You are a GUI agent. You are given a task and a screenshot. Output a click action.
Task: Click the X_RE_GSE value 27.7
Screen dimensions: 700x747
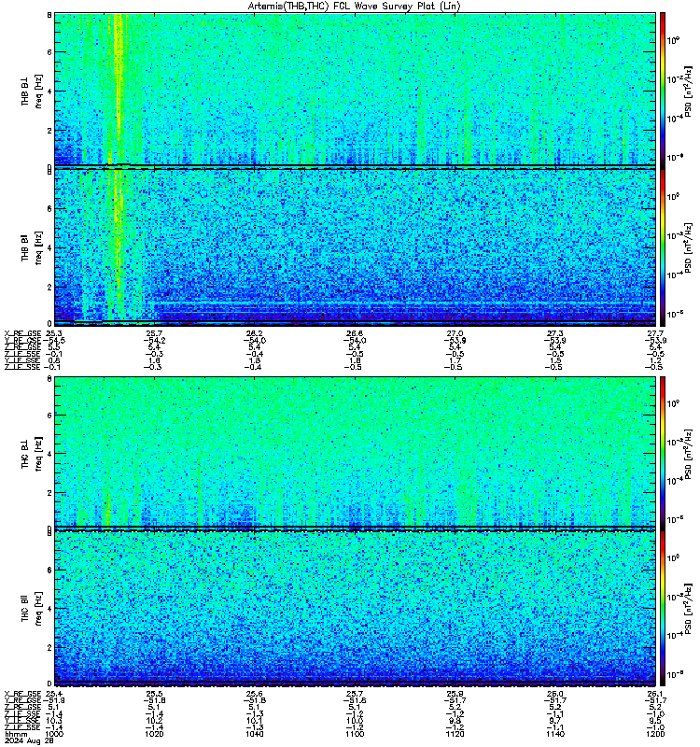coord(656,333)
